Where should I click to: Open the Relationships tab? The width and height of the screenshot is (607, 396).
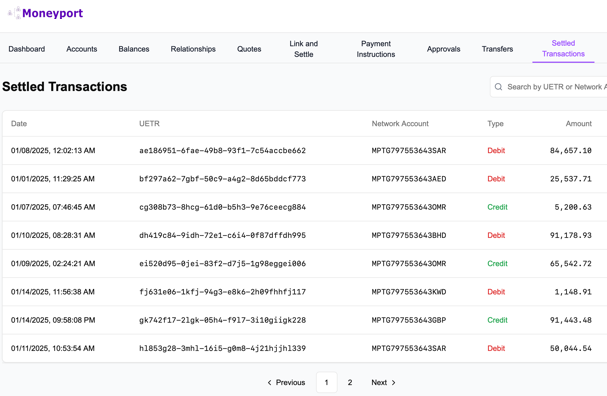(193, 49)
